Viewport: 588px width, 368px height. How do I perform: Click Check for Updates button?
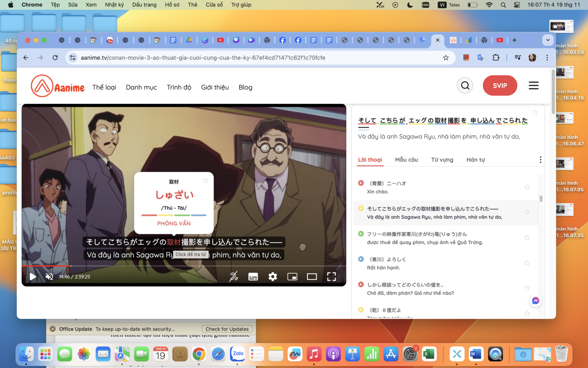[x=227, y=329]
